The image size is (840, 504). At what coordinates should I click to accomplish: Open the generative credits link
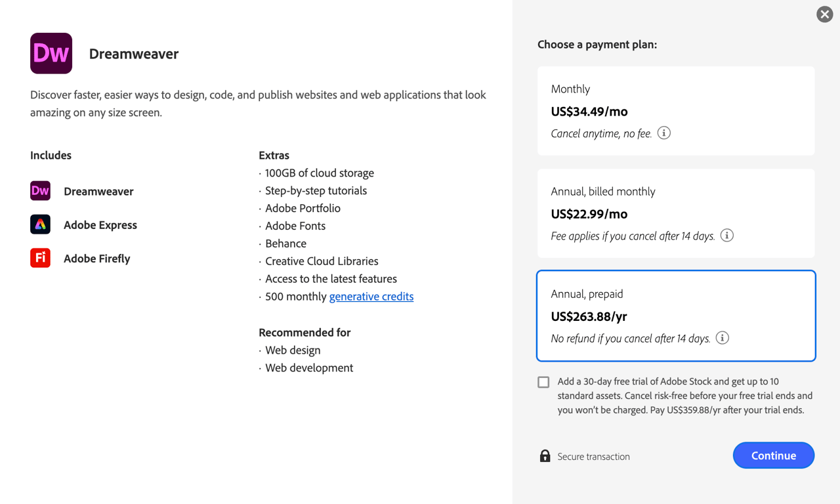click(371, 296)
